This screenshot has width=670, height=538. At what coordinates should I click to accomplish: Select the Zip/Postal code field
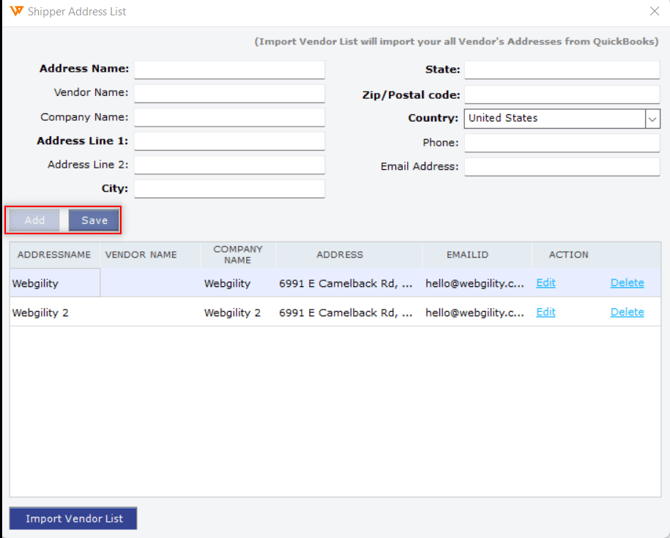click(x=561, y=95)
